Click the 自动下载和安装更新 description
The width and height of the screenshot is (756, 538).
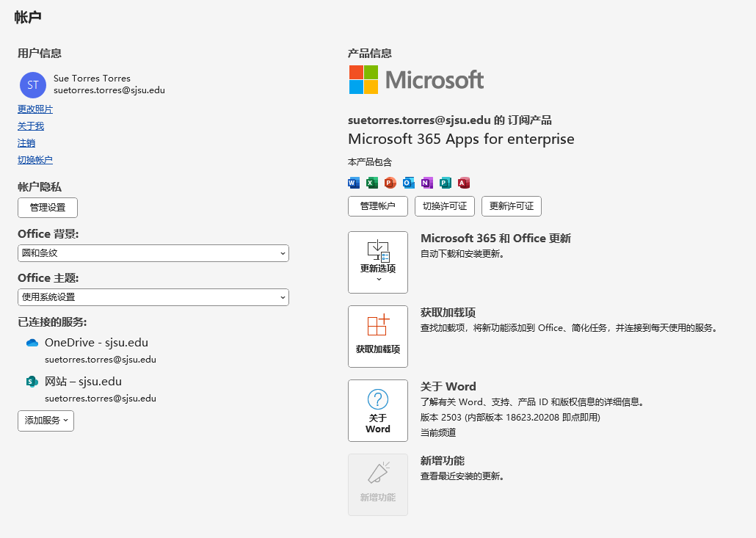pos(462,253)
